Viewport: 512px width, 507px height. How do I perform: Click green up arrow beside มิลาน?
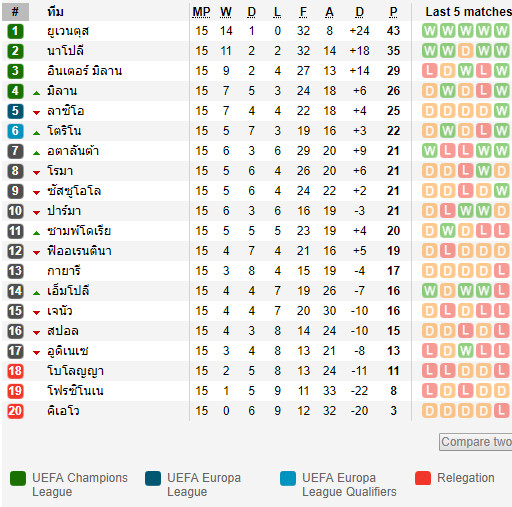click(37, 93)
